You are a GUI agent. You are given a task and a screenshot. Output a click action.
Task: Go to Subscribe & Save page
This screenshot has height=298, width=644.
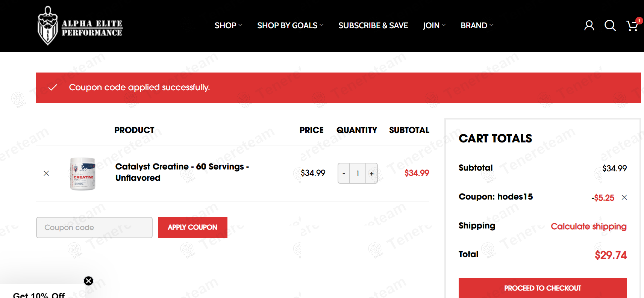[373, 26]
